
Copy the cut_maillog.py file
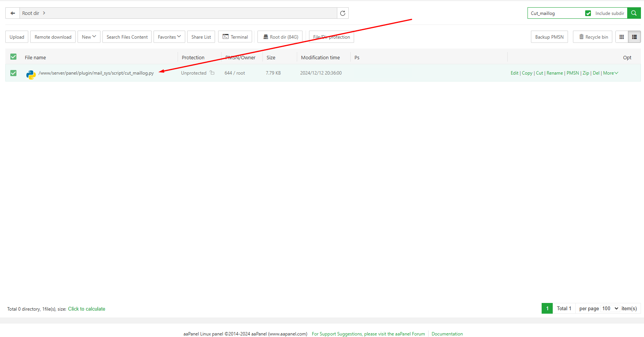(x=527, y=73)
